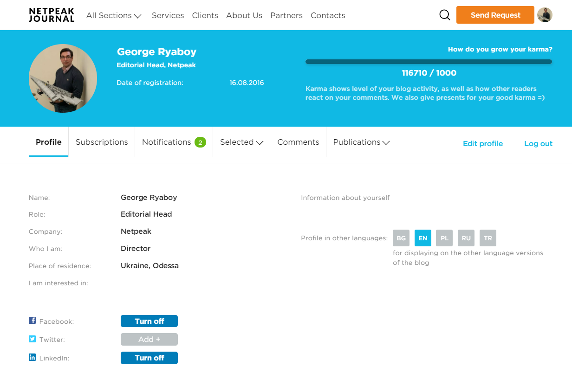Switch to the Profile tab
The width and height of the screenshot is (572, 392).
[49, 142]
